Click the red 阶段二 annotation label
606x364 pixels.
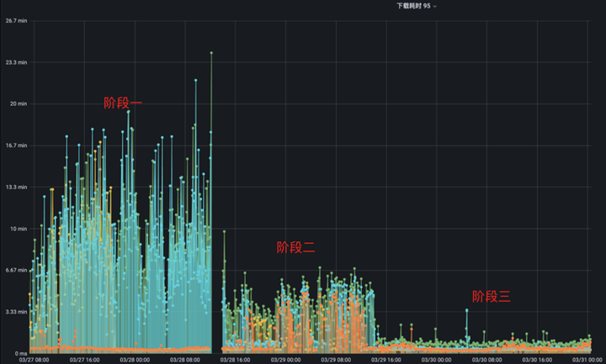(x=295, y=247)
